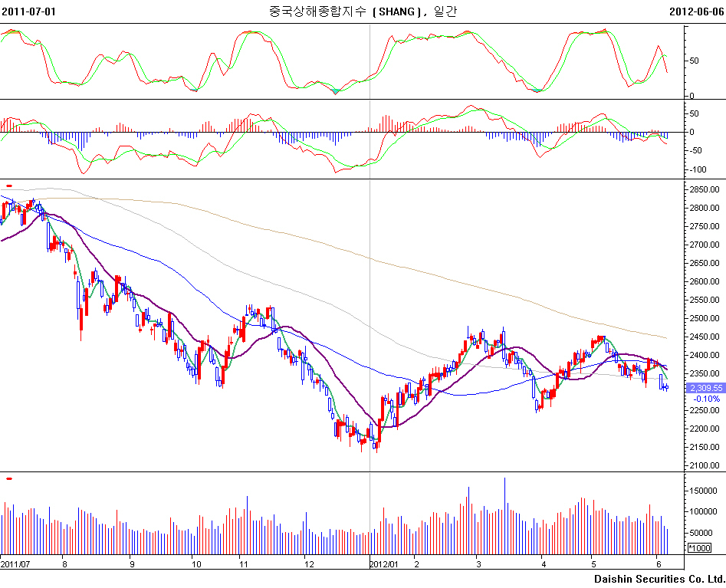Click the 2850.00 price axis label
Screen dimensions: 726x588
(705, 189)
